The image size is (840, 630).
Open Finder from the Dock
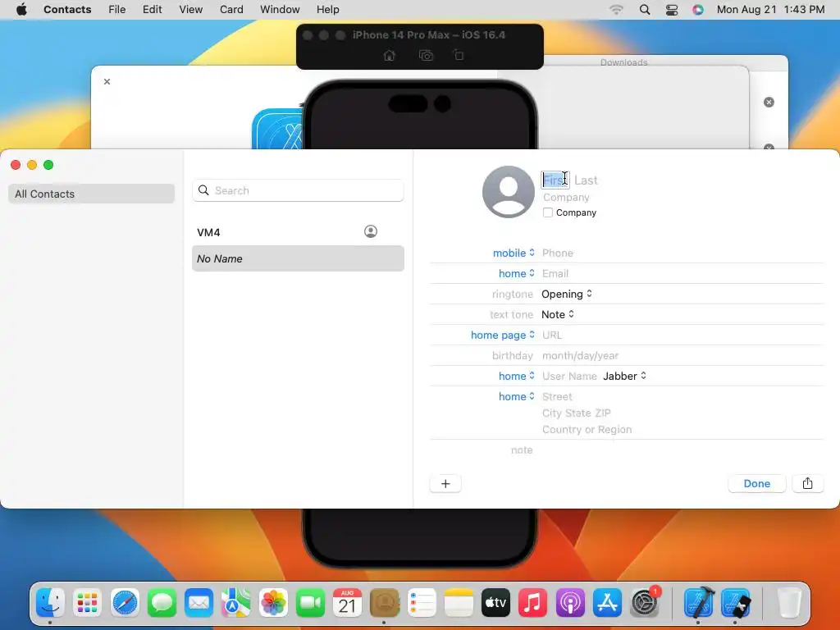[50, 603]
